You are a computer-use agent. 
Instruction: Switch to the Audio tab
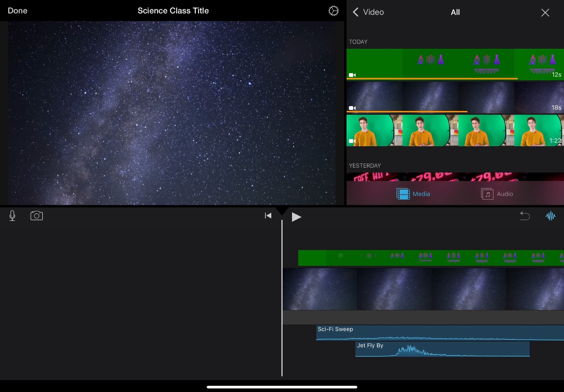(x=497, y=194)
